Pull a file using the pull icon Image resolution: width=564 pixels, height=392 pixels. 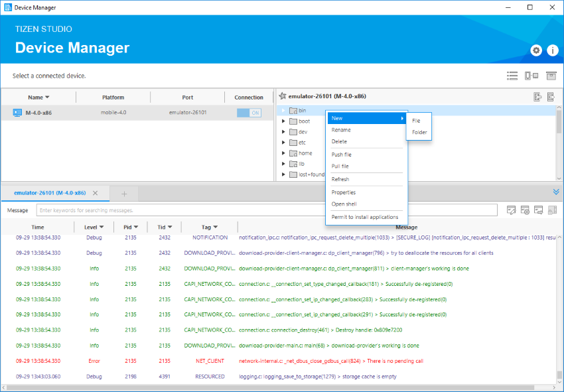[x=551, y=96]
